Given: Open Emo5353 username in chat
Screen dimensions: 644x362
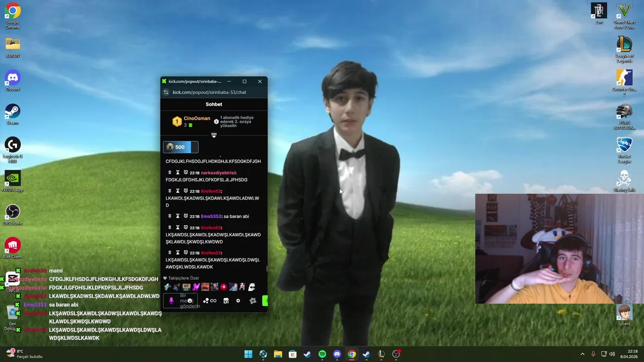Looking at the screenshot, I should 211,216.
